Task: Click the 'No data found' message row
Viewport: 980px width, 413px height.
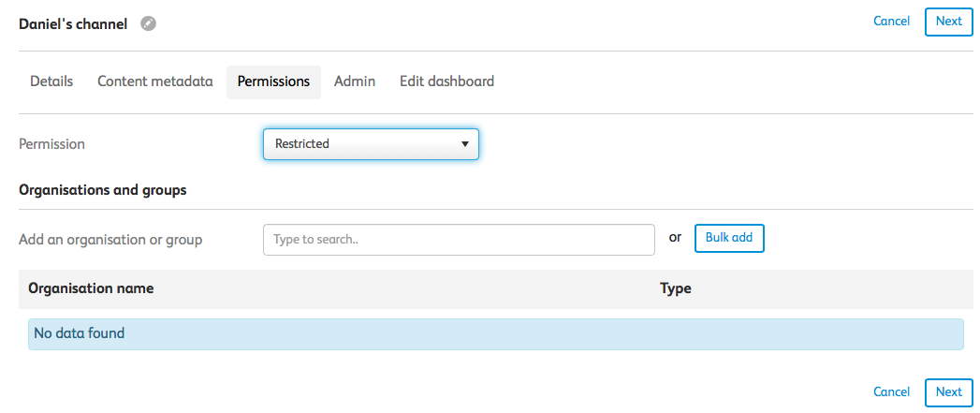Action: pos(495,333)
